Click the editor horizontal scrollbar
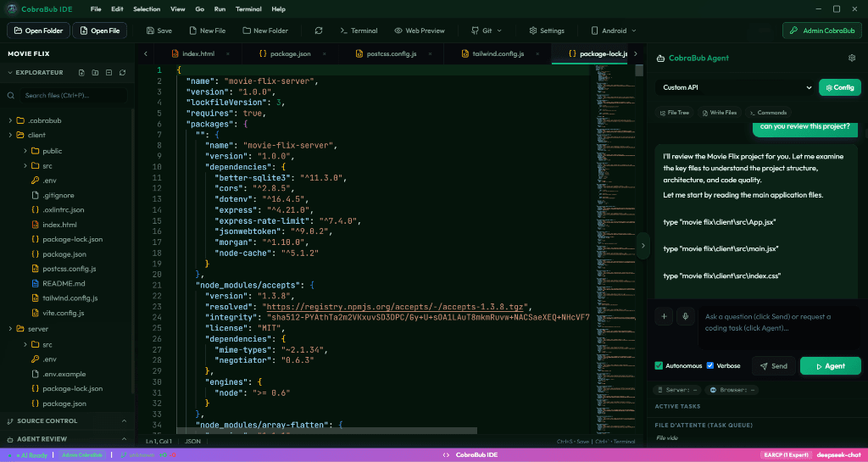Viewport: 868px width, 462px height. coord(326,430)
